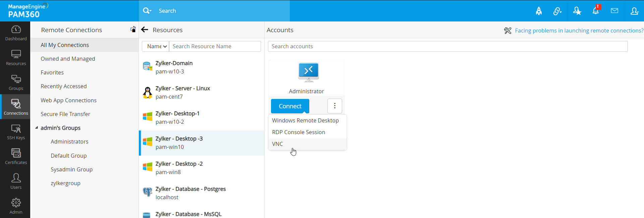This screenshot has height=218, width=644.
Task: Select VNC from connection menu
Action: tap(277, 144)
